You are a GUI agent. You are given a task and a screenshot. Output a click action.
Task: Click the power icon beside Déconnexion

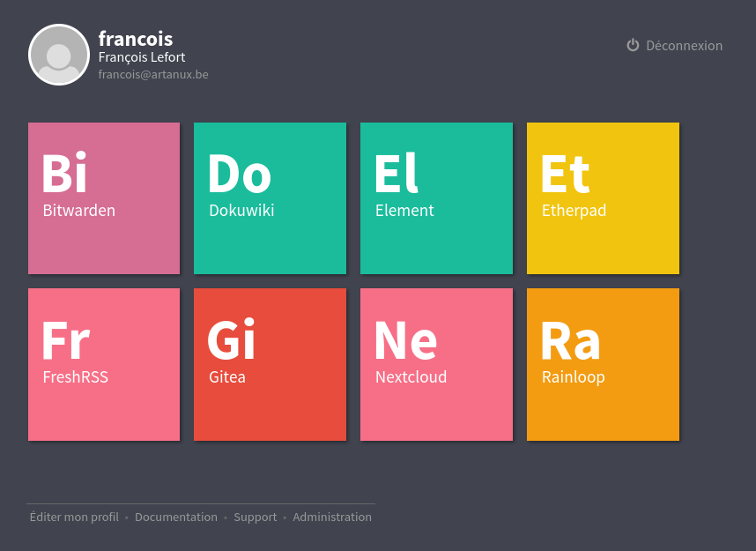click(633, 45)
